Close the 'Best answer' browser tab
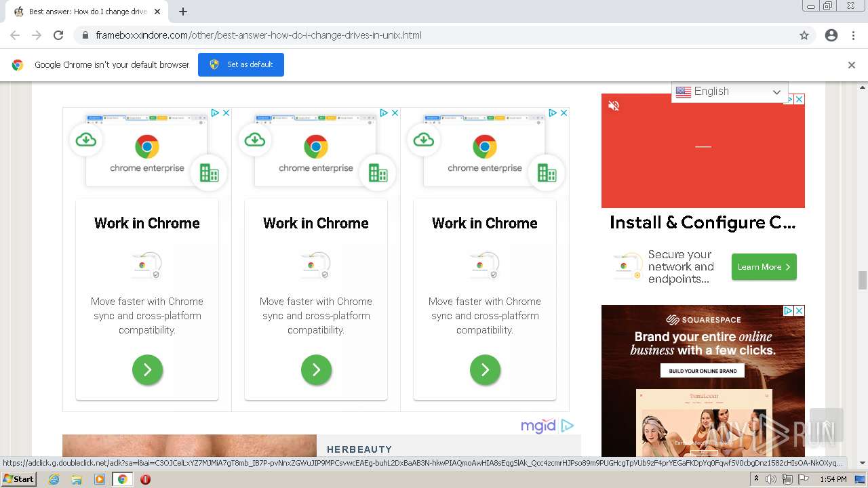 [x=157, y=12]
